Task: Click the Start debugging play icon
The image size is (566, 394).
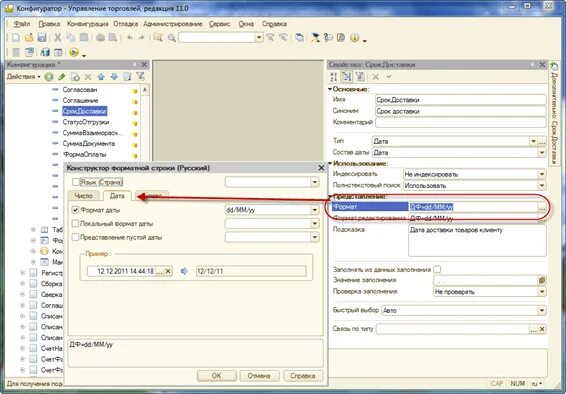Action: [x=74, y=53]
